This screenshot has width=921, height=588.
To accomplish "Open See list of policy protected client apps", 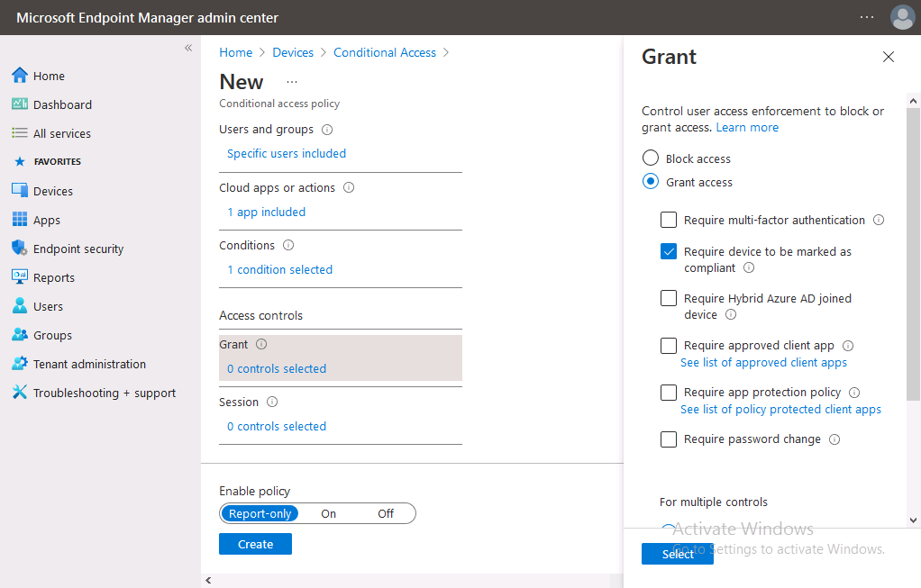I will click(x=780, y=410).
